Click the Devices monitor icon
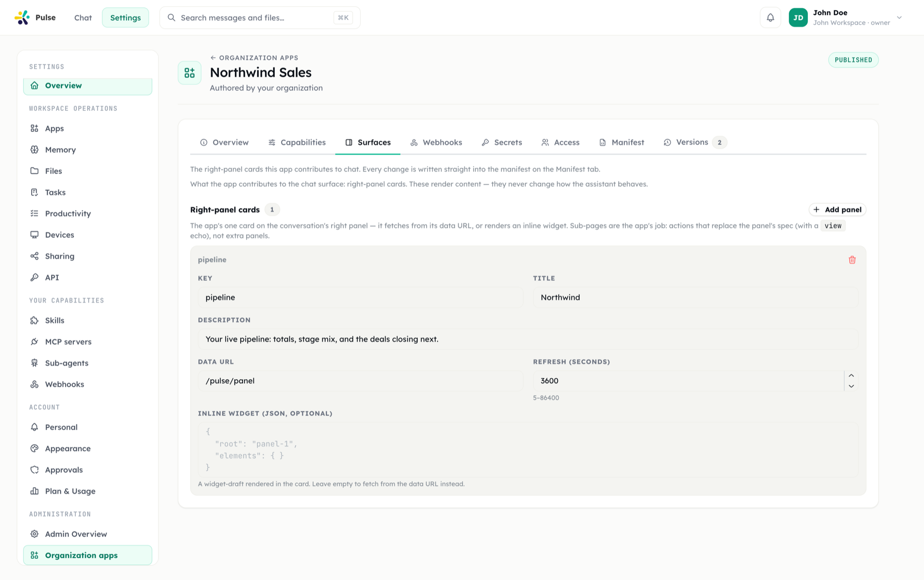Viewport: 924px width, 580px height. pos(35,235)
